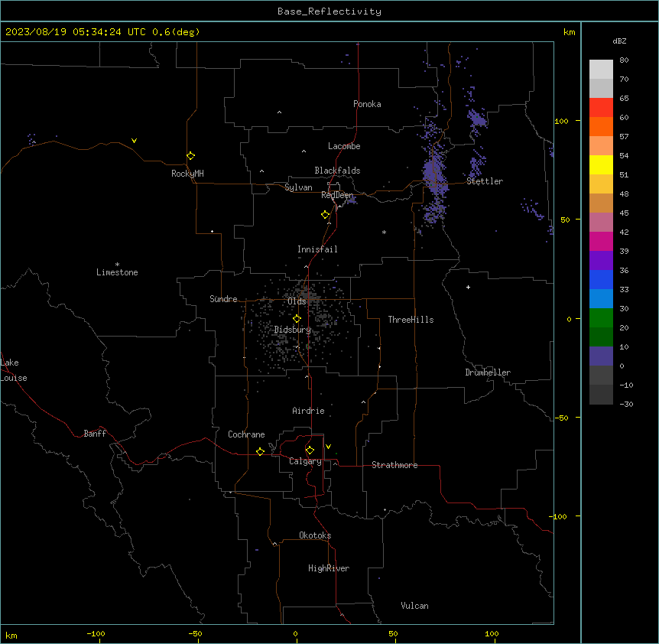Click the Ponoka city label

click(x=367, y=104)
